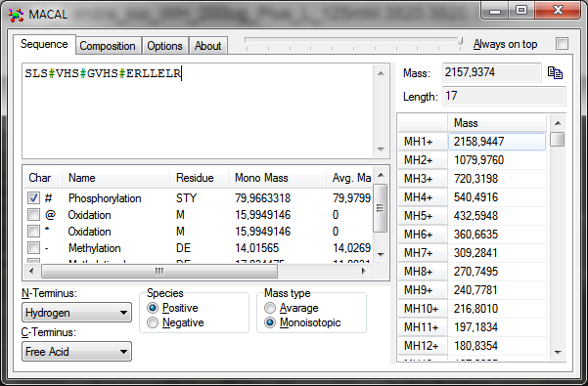Select the MH10+ mass cell 216,8010

pos(497,309)
